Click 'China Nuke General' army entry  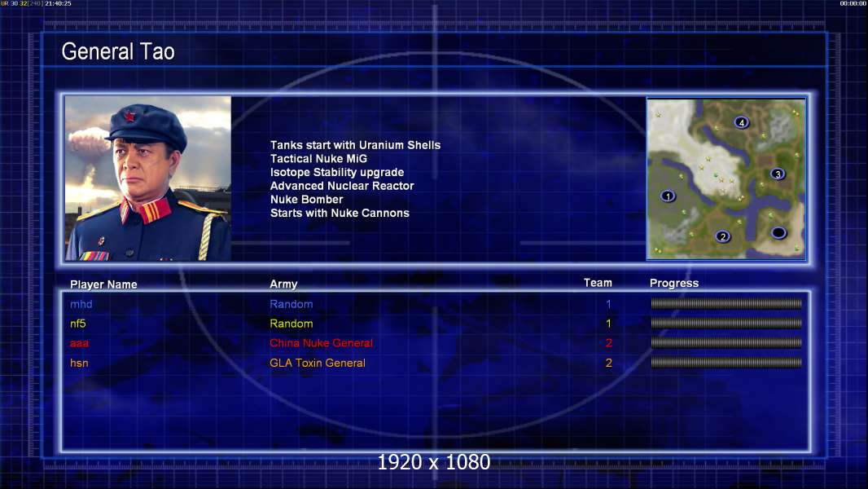[321, 343]
